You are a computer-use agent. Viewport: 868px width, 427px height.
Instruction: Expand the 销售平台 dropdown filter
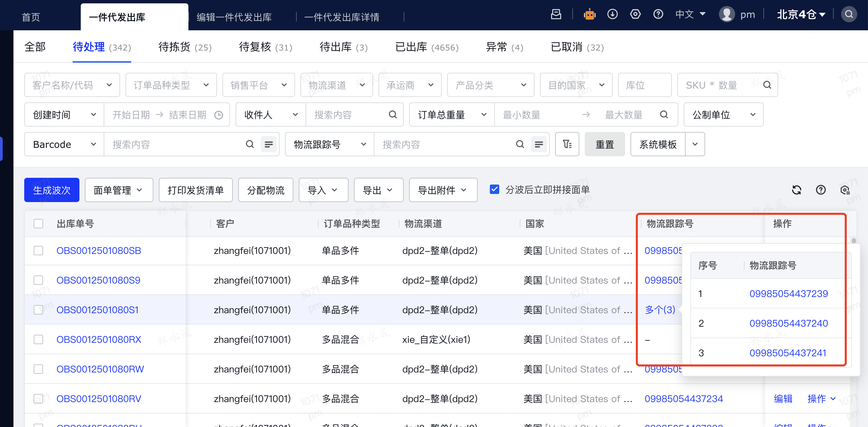pos(258,85)
